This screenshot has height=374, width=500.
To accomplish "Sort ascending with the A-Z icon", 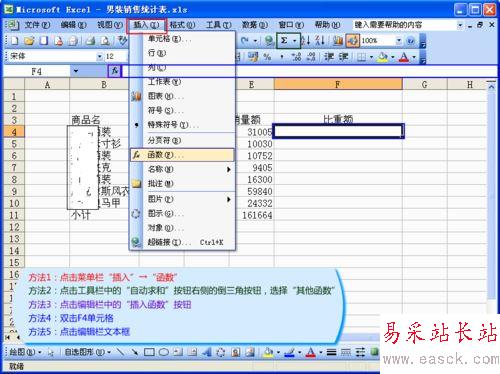I will pos(306,41).
